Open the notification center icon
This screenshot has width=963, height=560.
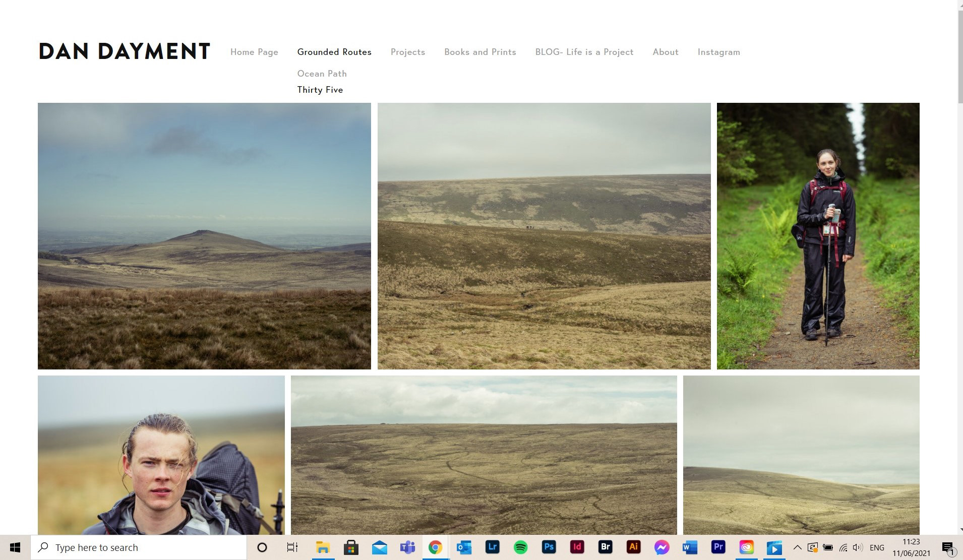948,548
